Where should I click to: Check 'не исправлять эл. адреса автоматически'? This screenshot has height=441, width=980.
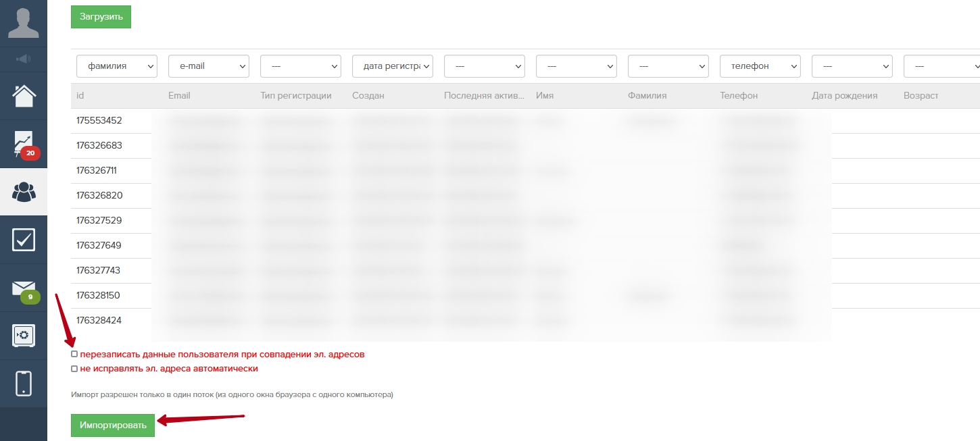(x=74, y=369)
